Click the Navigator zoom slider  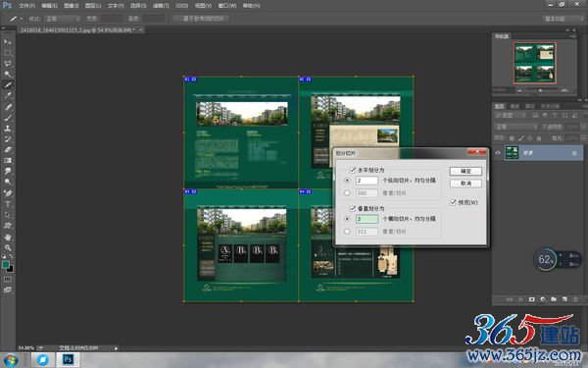tap(540, 90)
